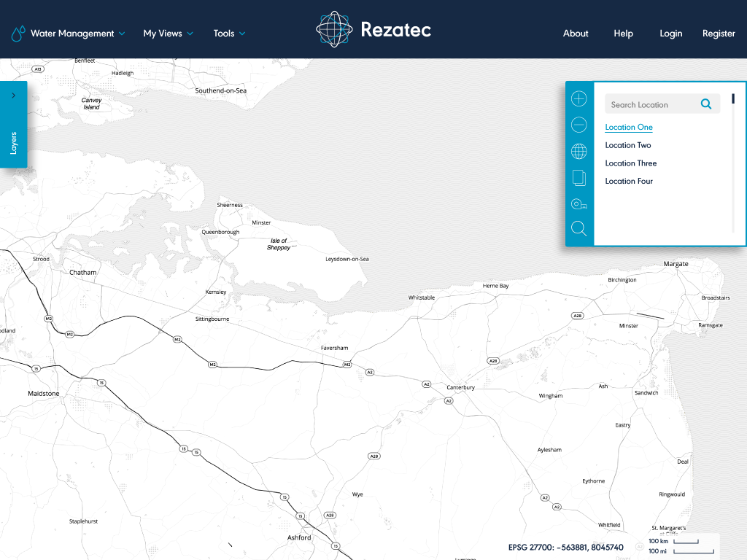Click the Staplehurst map label
This screenshot has height=560, width=747.
[83, 521]
